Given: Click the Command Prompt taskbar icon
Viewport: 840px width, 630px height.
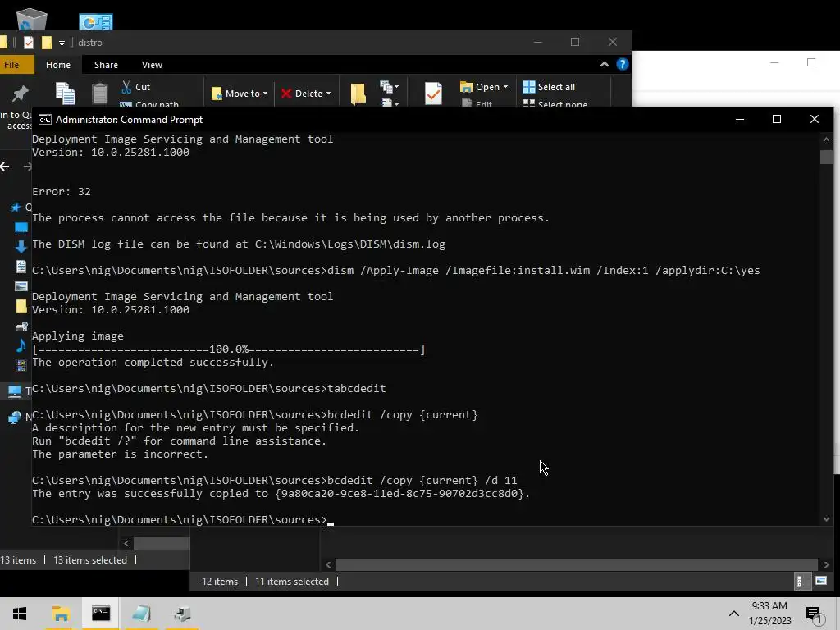Looking at the screenshot, I should (101, 614).
